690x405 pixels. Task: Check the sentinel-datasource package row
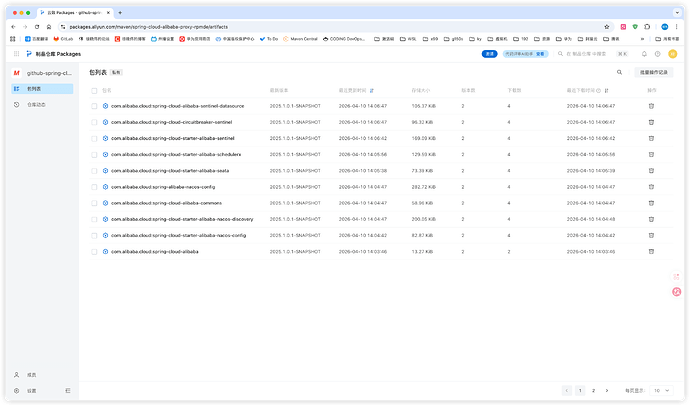click(94, 106)
